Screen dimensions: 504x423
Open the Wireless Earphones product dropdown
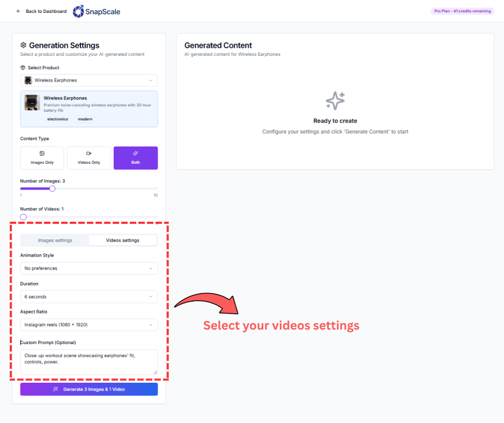(x=88, y=80)
